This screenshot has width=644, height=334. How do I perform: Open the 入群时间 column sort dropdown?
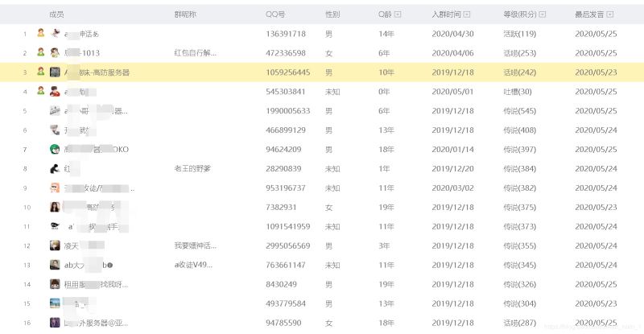[468, 14]
